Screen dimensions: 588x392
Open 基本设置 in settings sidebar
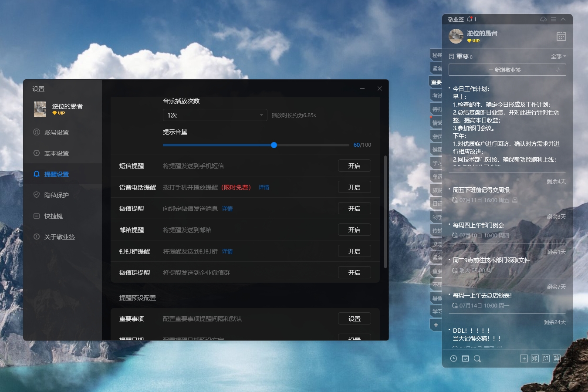click(63, 153)
